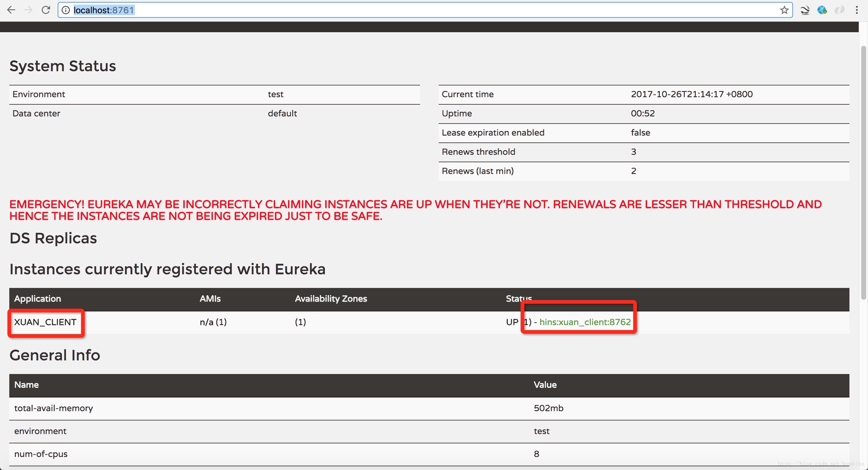Click the bird-shaped extension icon
Image resolution: width=868 pixels, height=470 pixels.
[805, 10]
